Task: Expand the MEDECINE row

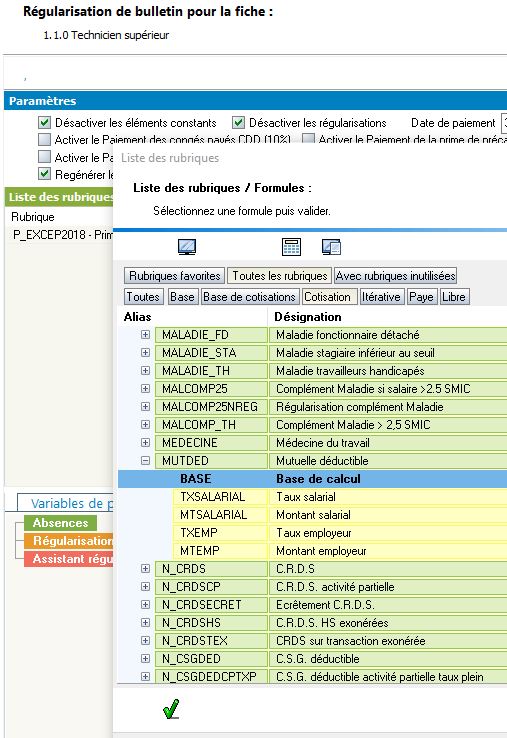Action: [x=145, y=442]
